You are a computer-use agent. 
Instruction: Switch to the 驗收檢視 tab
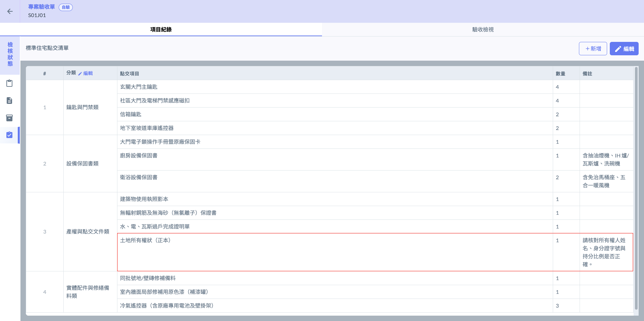[483, 29]
